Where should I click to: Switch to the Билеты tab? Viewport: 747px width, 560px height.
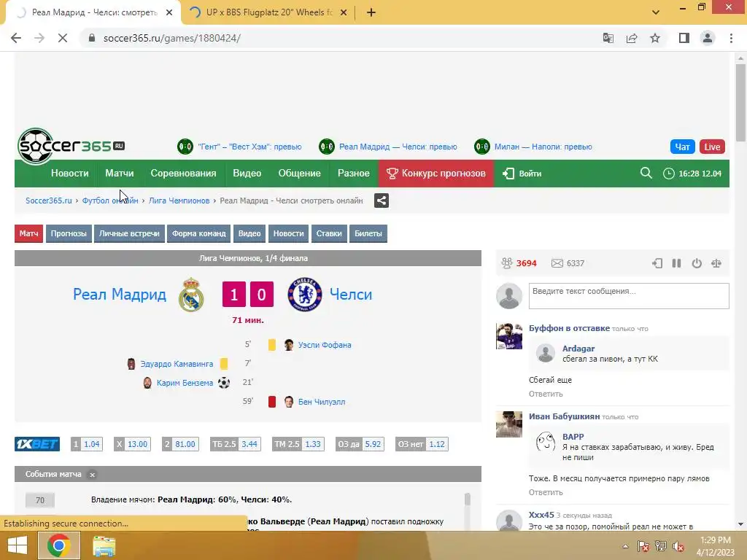368,233
